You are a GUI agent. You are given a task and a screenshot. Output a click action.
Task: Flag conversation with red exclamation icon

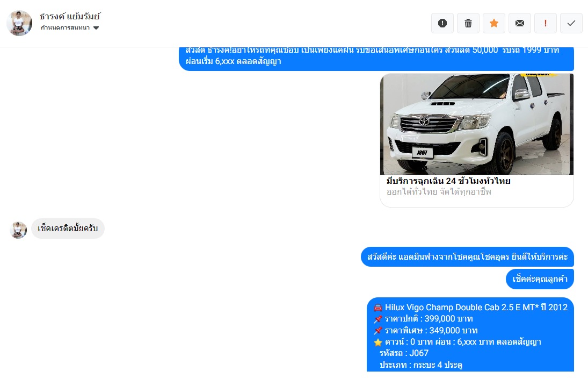point(545,23)
